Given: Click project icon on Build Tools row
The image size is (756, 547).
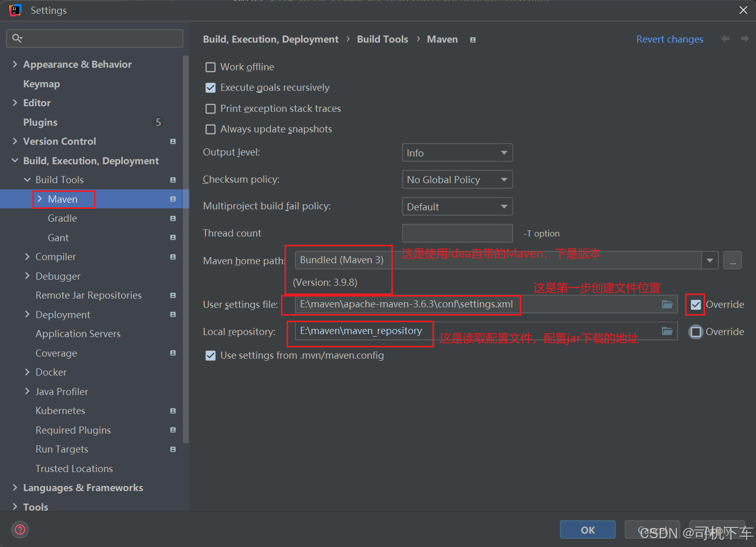Looking at the screenshot, I should coord(173,180).
